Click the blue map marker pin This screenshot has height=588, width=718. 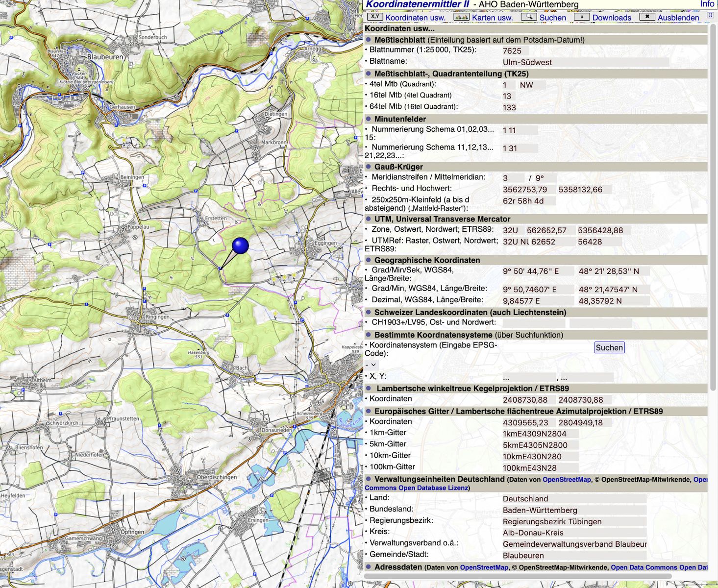point(240,245)
